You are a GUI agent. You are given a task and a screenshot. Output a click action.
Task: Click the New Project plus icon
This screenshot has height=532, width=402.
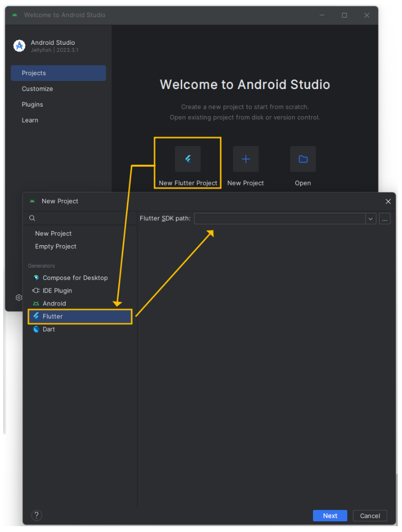point(246,159)
